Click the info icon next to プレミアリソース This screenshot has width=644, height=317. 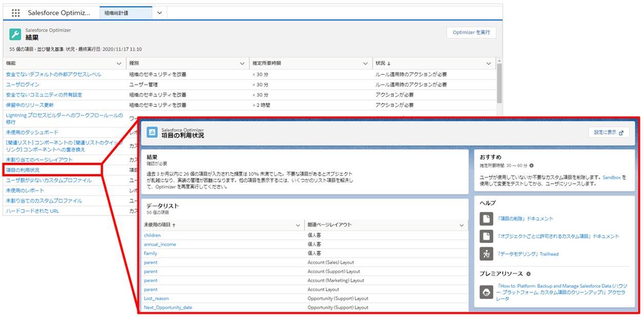528,274
